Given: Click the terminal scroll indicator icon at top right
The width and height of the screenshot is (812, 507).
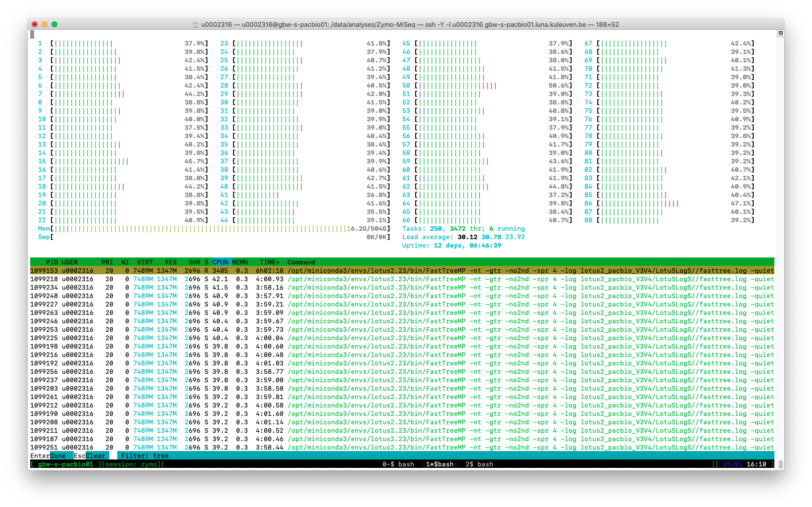Looking at the screenshot, I should [781, 33].
